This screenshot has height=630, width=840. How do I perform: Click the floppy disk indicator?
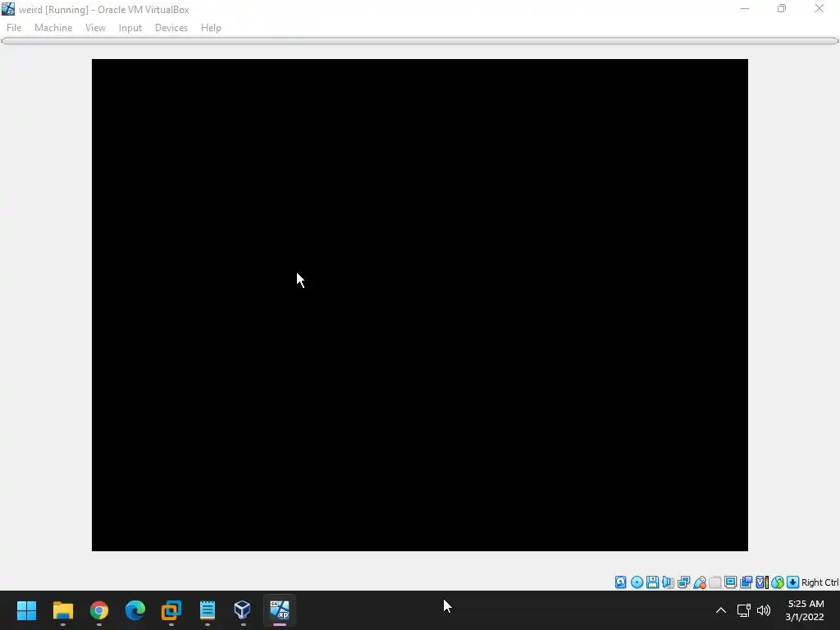[x=652, y=582]
